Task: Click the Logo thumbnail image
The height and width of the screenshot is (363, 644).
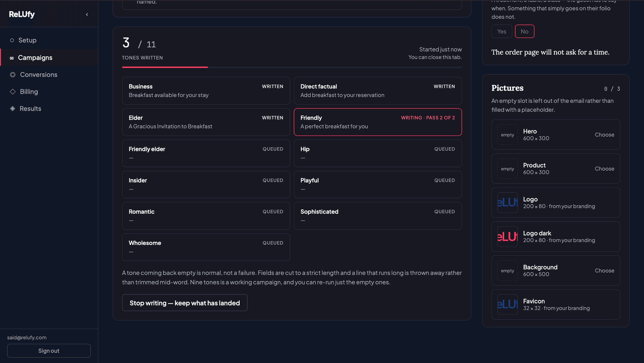Action: (508, 203)
